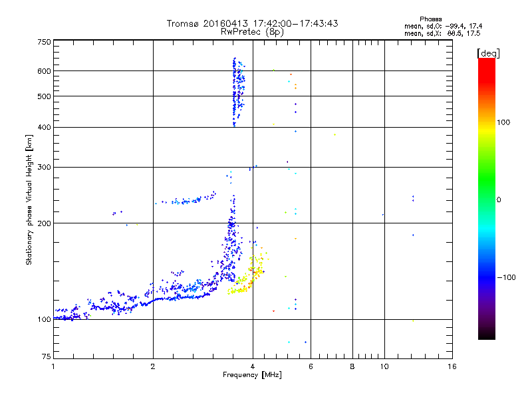Click the y-axis tick label '300'
532x399 pixels.
point(44,168)
